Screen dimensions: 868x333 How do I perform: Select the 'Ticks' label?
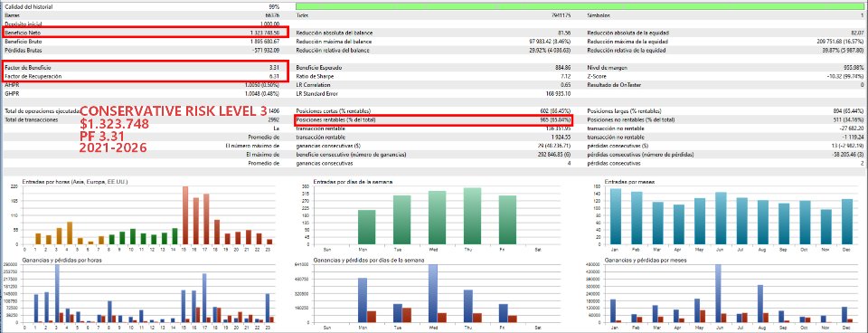point(302,15)
